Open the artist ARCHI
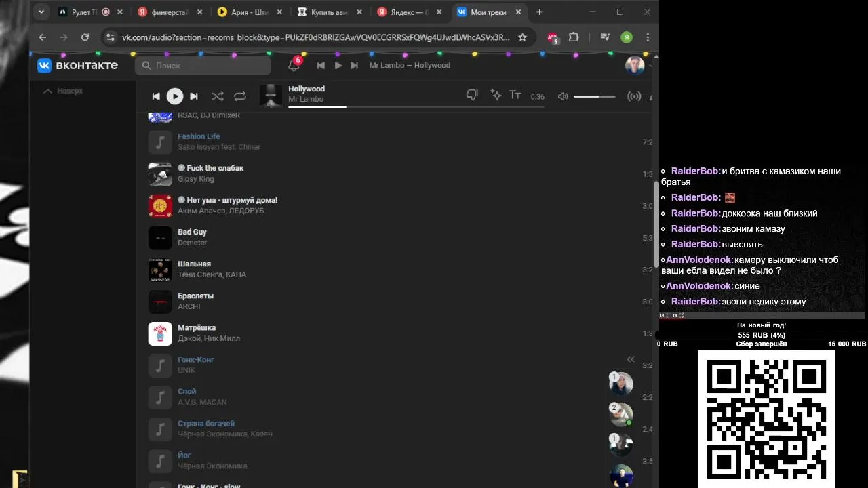The width and height of the screenshot is (868, 488). point(189,306)
